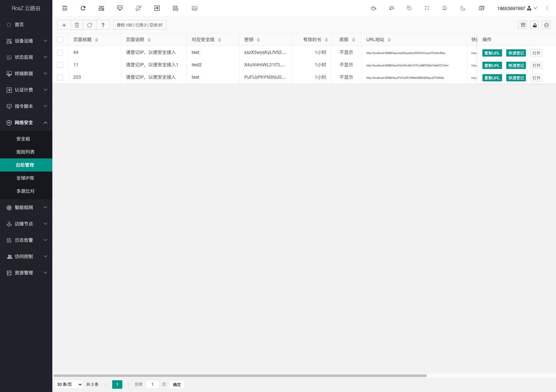This screenshot has height=392, width=556.
Task: Click the question mark help icon
Action: coord(103,25)
